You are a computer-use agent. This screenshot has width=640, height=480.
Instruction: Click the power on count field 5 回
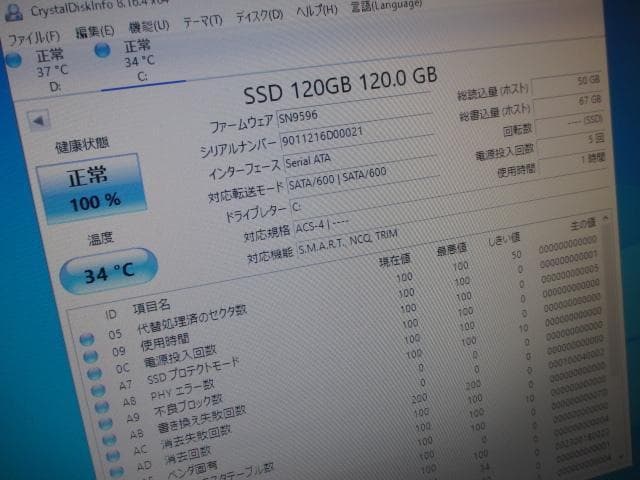(572, 143)
